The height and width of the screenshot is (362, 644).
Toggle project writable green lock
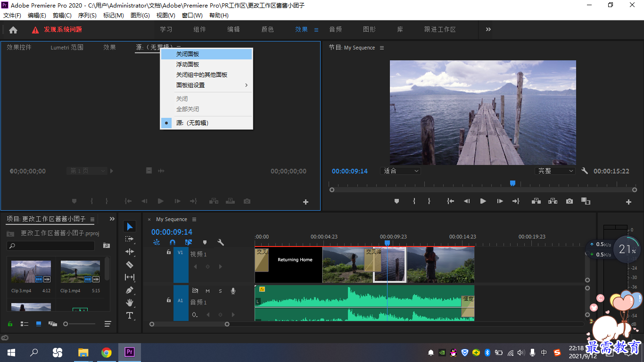pyautogui.click(x=10, y=324)
